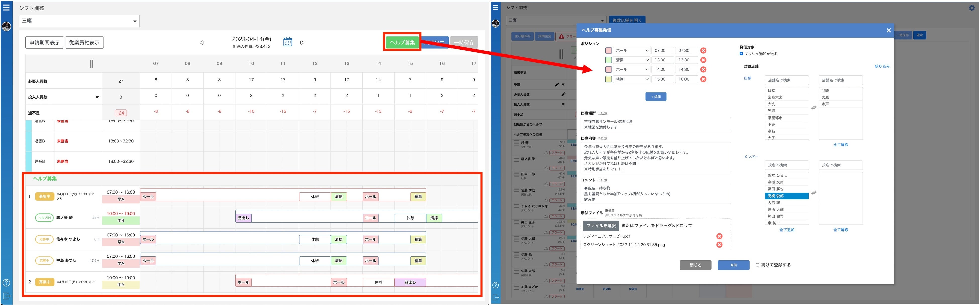Click pink color swatch of first ホール row

point(608,51)
